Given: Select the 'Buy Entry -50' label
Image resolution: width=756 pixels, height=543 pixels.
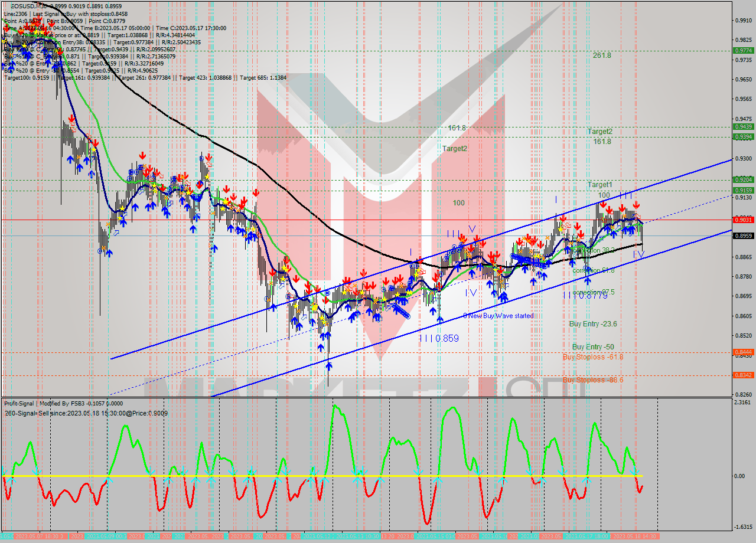Looking at the screenshot, I should coord(593,347).
